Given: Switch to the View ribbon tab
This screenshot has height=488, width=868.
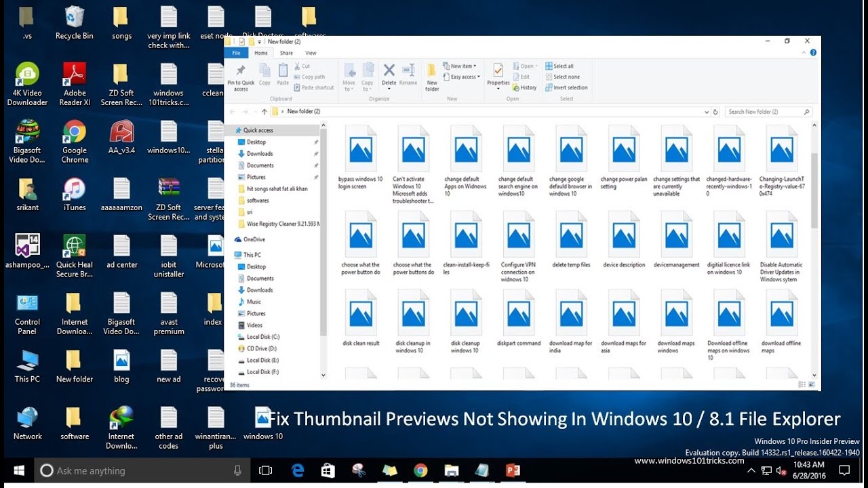Looking at the screenshot, I should click(x=311, y=53).
